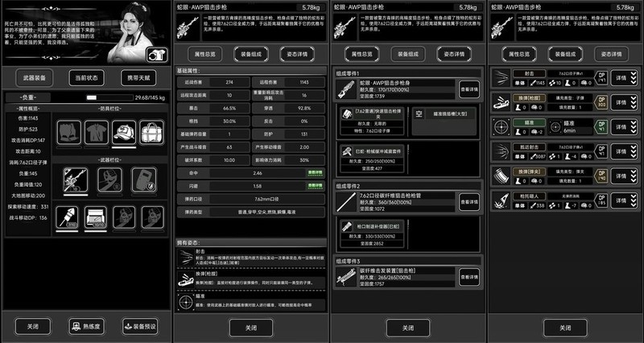Switch to the 武器装备 tab
The width and height of the screenshot is (644, 343).
coord(35,77)
